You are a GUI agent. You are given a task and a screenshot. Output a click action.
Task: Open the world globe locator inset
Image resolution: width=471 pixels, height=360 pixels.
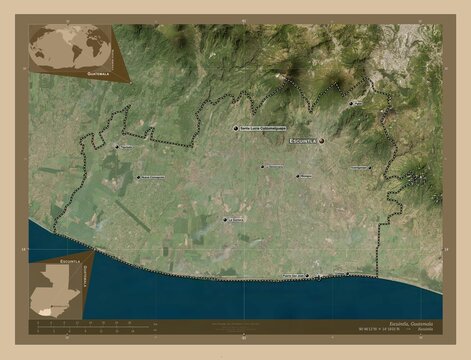tap(70, 48)
